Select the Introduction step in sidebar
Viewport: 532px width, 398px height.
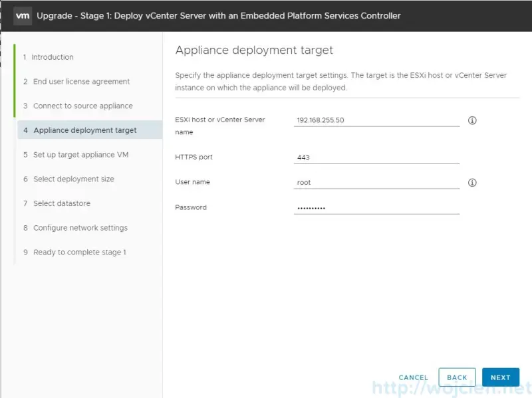coord(50,57)
